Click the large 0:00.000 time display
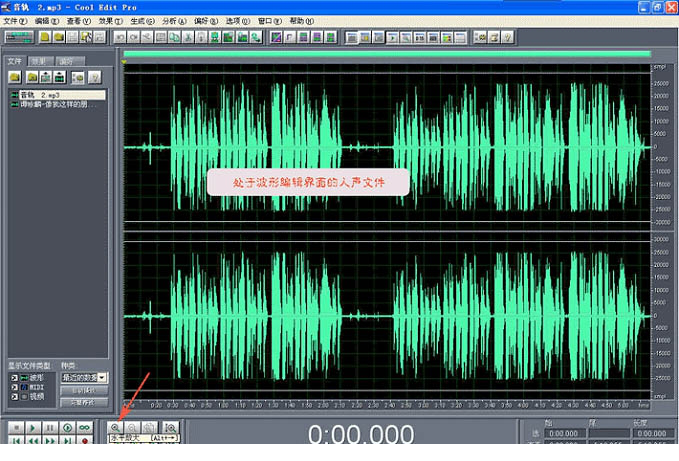Screen dimensions: 679x461 [x=361, y=434]
